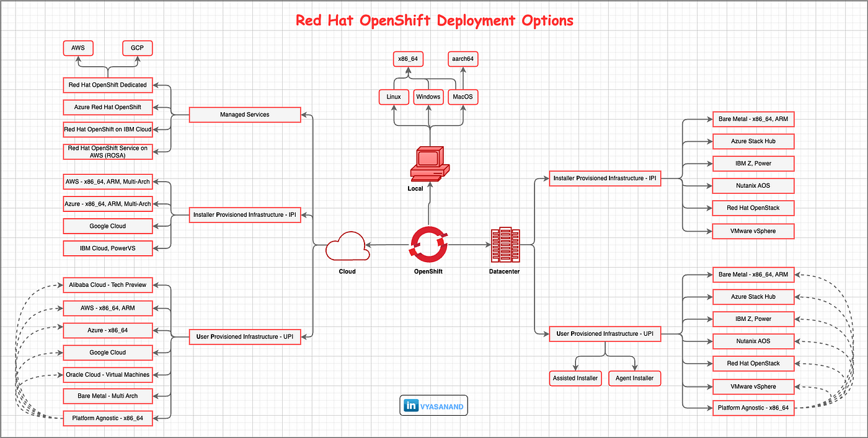The width and height of the screenshot is (868, 438).
Task: Click the Oracle Cloud - Virtual Machines box
Action: [x=108, y=375]
